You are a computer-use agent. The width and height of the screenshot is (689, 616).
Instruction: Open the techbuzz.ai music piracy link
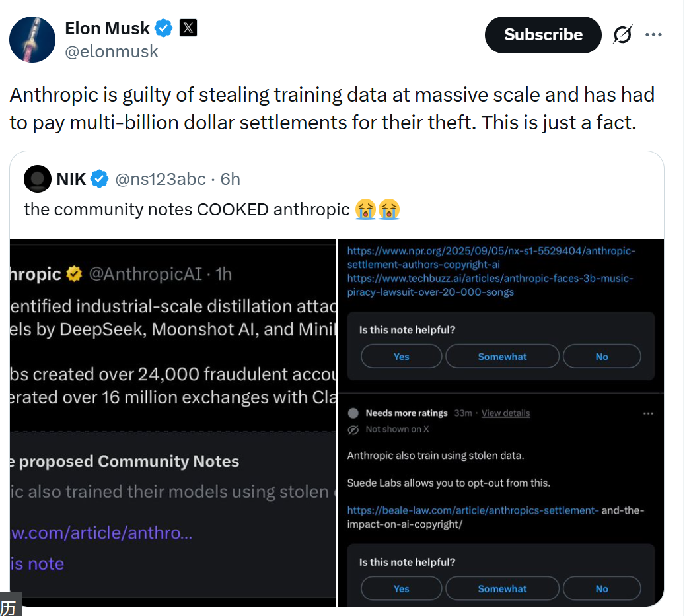click(490, 285)
